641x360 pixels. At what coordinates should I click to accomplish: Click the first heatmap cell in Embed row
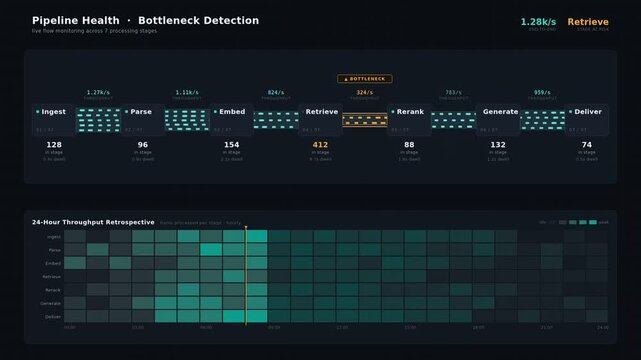[75, 263]
